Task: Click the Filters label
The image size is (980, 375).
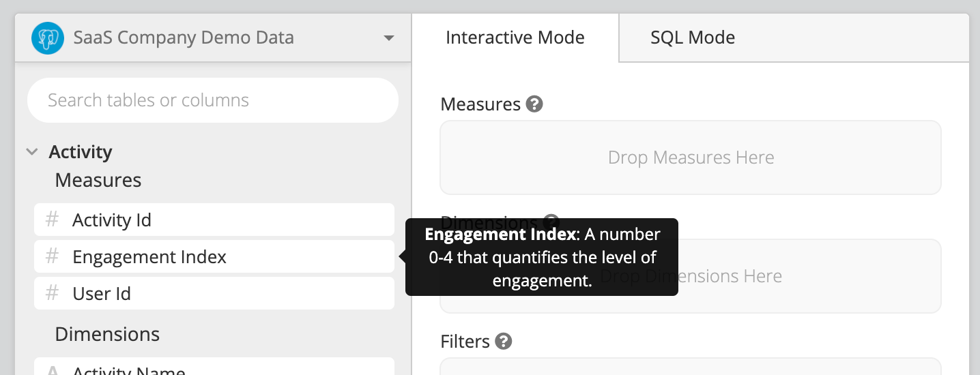Action: (x=465, y=341)
